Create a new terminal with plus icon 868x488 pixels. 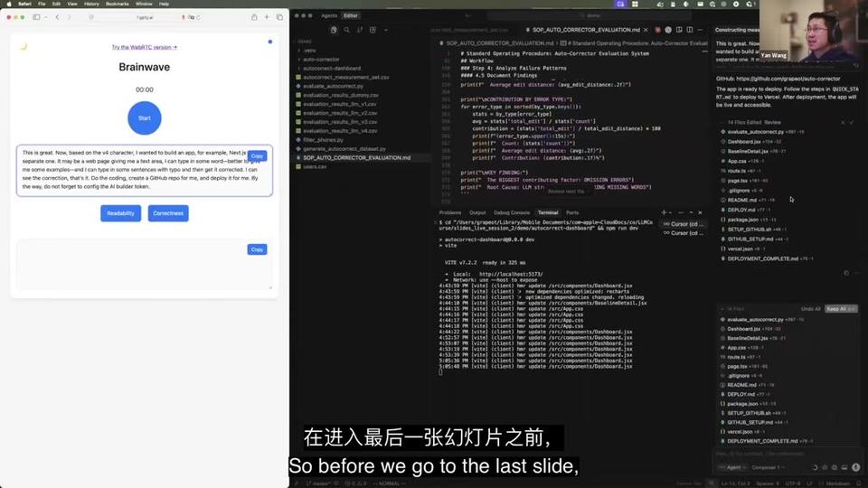663,212
